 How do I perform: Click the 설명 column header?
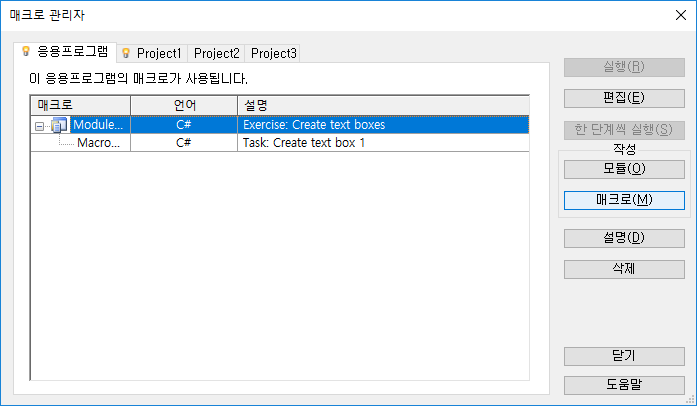[x=383, y=105]
